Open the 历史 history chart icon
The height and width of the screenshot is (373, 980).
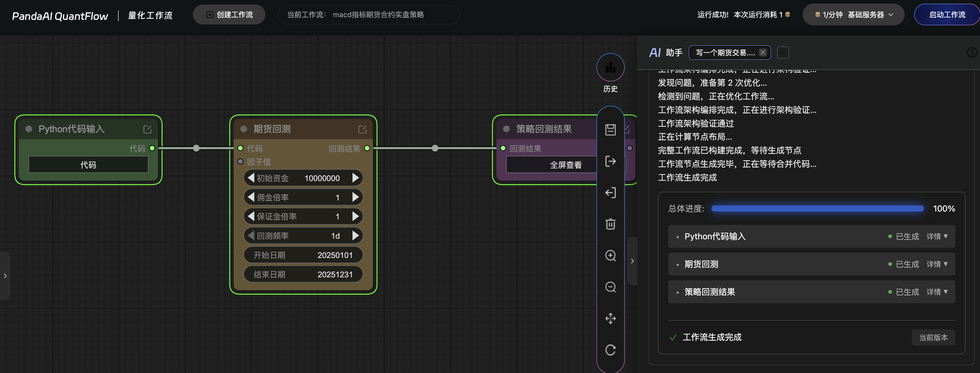[x=610, y=67]
